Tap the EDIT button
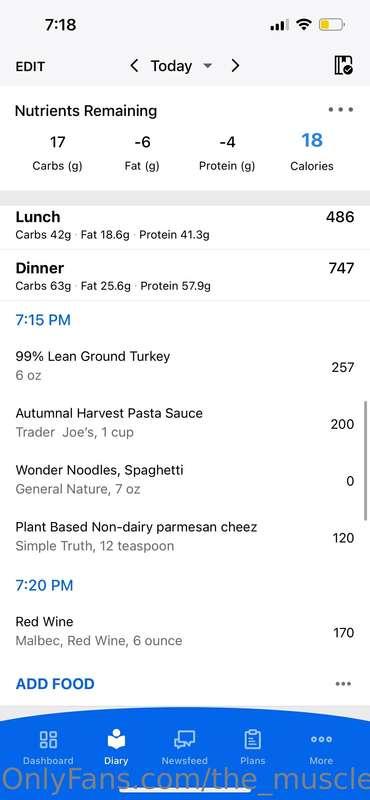The height and width of the screenshot is (800, 370). 30,67
